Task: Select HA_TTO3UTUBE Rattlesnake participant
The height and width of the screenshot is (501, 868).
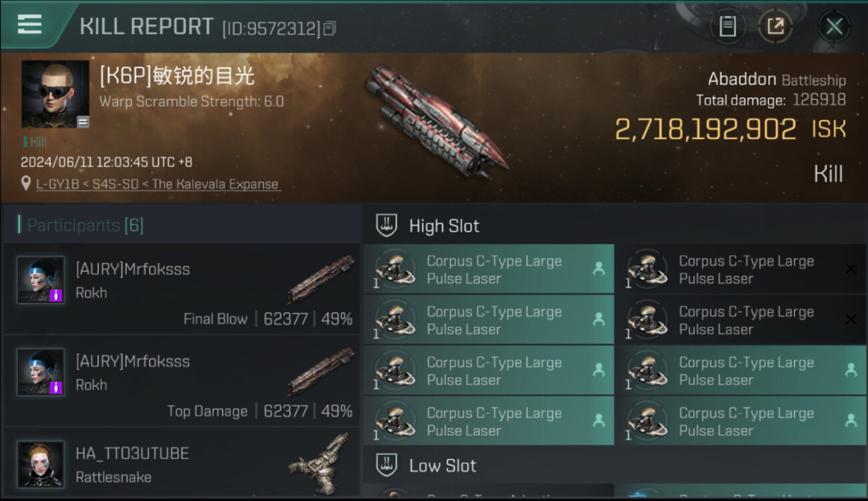Action: 182,462
